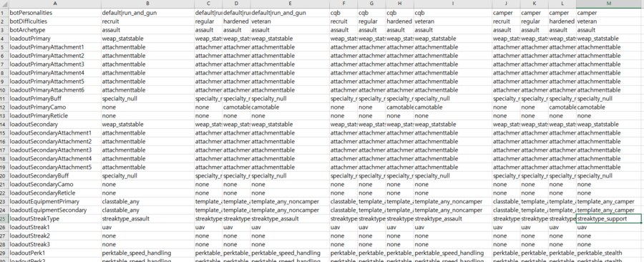Click cell F1 cqb
Viewport: 644px width, 262px height.
tap(343, 13)
